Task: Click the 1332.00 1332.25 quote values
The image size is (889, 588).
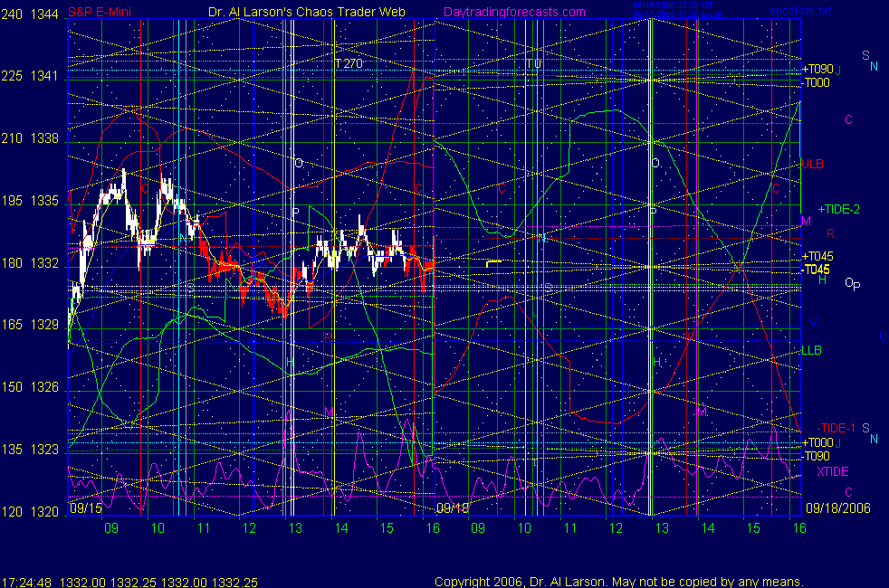Action: [x=158, y=582]
